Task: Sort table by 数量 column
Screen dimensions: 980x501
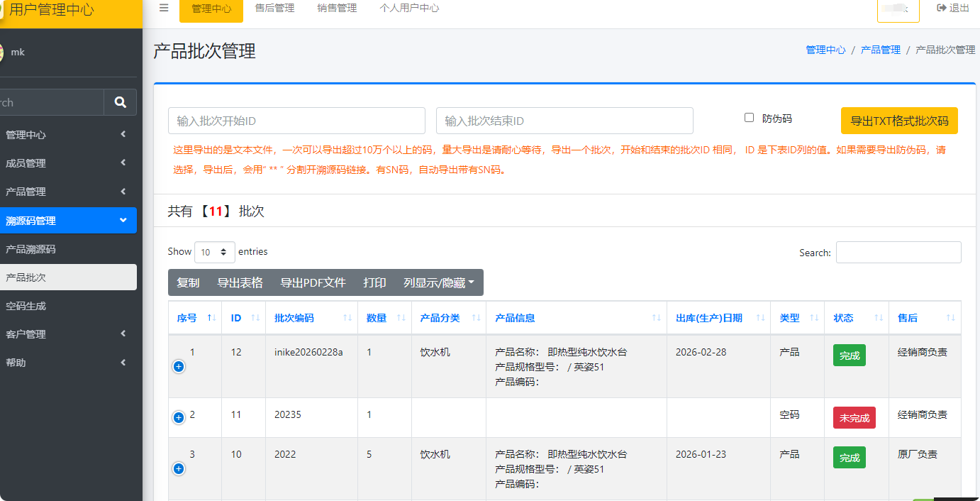Action: pyautogui.click(x=385, y=318)
